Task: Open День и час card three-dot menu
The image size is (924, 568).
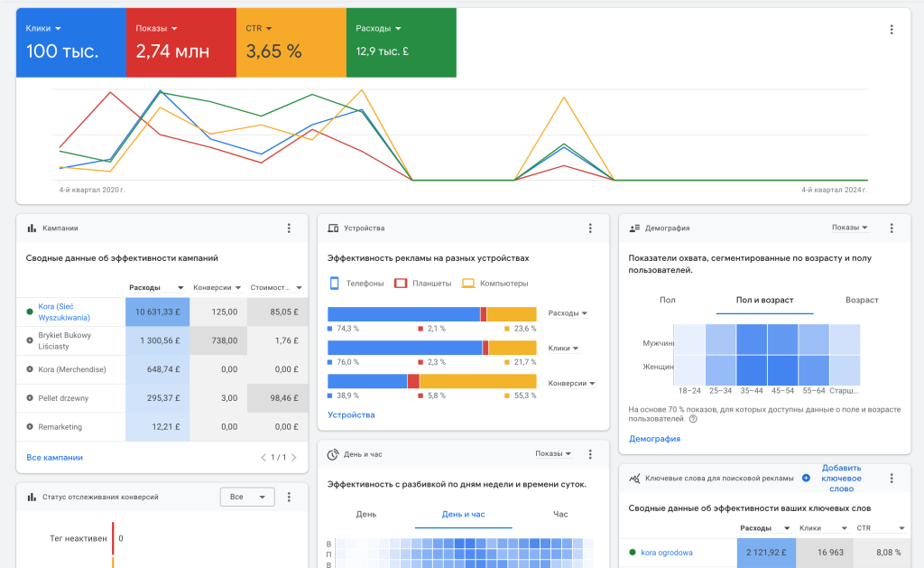Action: click(x=590, y=454)
